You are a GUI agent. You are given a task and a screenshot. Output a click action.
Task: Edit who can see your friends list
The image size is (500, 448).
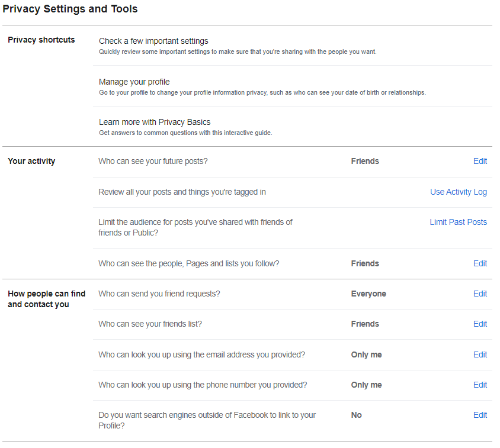[x=480, y=324]
